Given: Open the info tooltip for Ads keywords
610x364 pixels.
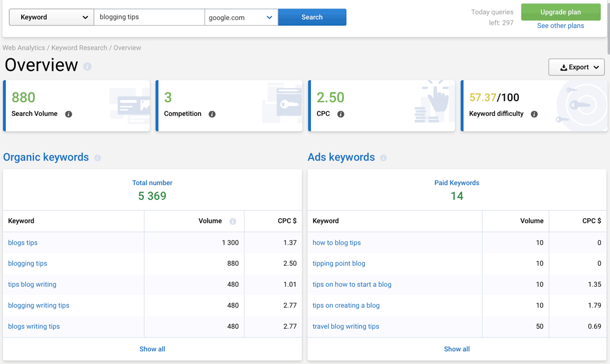Looking at the screenshot, I should click(383, 158).
